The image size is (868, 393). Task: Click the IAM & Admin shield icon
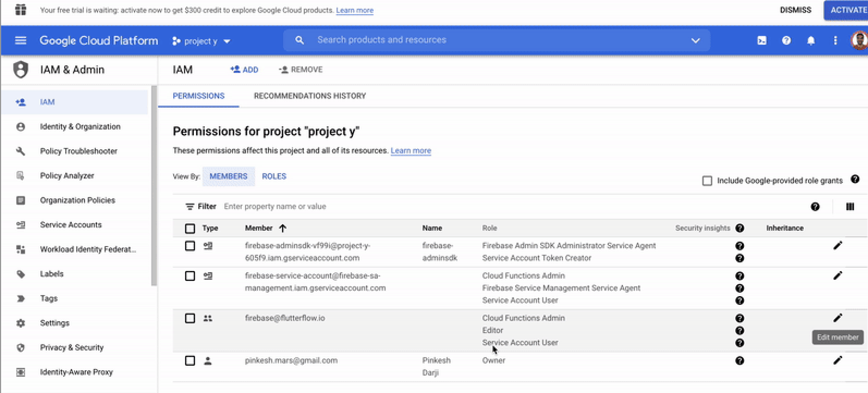(21, 70)
